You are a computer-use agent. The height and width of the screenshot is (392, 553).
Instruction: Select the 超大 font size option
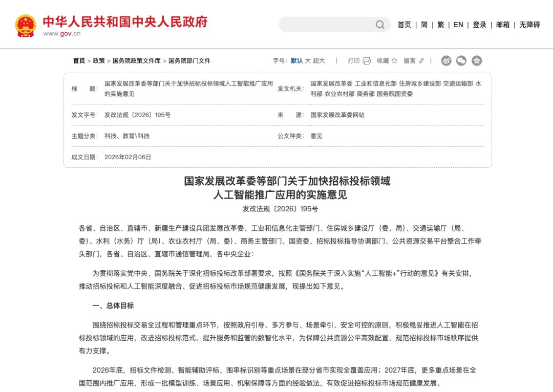coord(319,60)
